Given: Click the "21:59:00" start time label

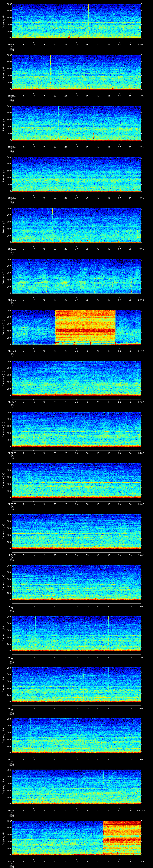Looking at the screenshot, I should point(12,810).
